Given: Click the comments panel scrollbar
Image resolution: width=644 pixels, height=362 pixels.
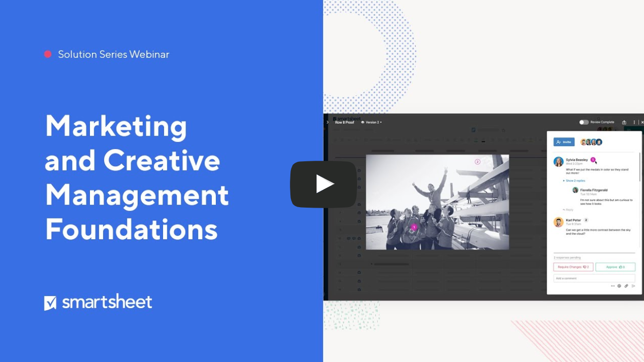Looking at the screenshot, I should pos(640,166).
